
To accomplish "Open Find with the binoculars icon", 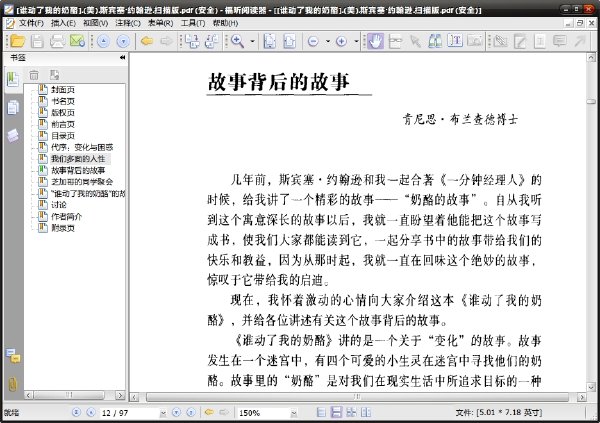I will pyautogui.click(x=435, y=41).
